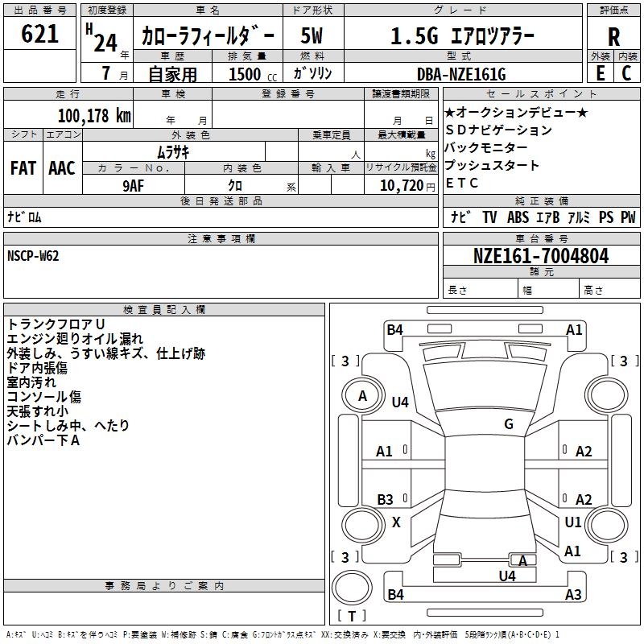644x644 pixels.
Task: Click the A3 rear-right corner marker
Action: 573,594
